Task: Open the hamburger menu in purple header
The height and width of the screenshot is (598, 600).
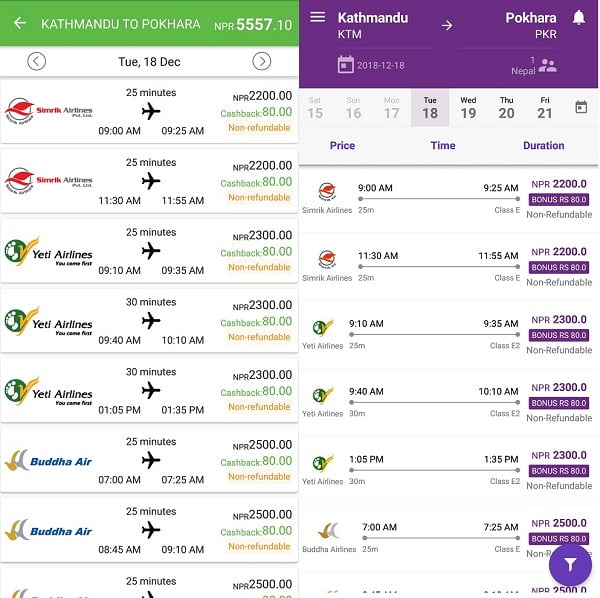Action: pos(317,17)
